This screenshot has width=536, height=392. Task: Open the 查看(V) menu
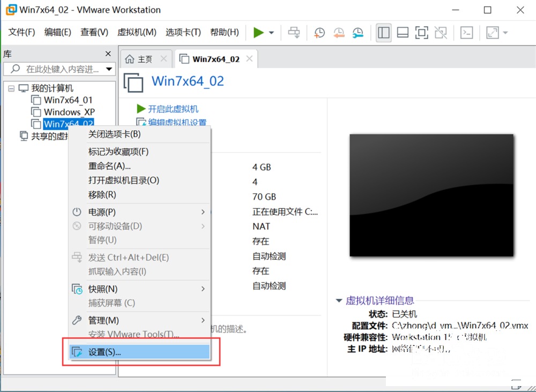[94, 32]
